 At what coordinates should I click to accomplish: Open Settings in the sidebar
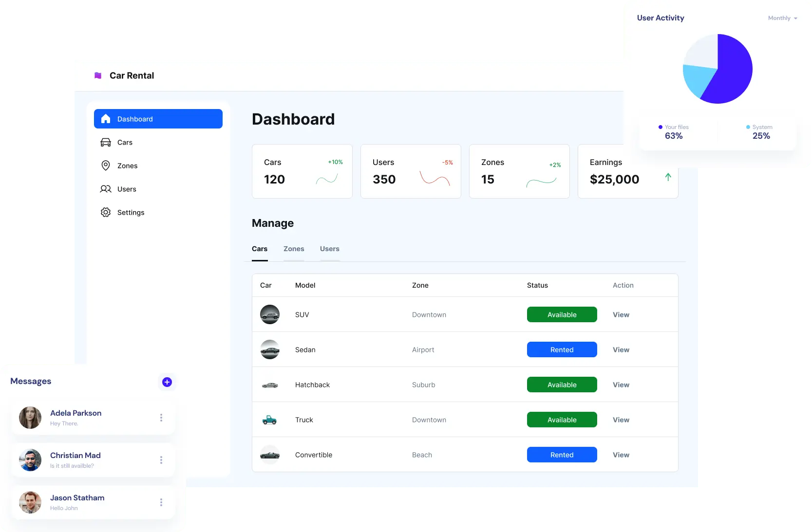[158, 212]
